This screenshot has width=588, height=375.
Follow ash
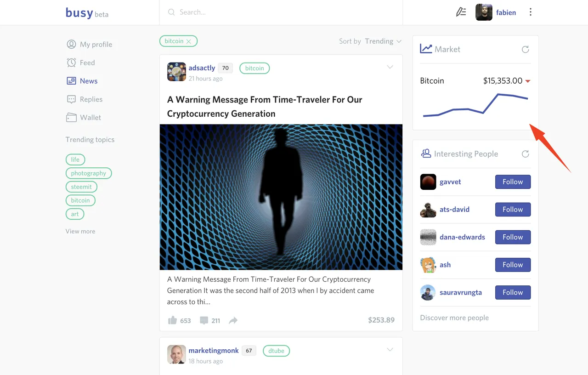513,265
